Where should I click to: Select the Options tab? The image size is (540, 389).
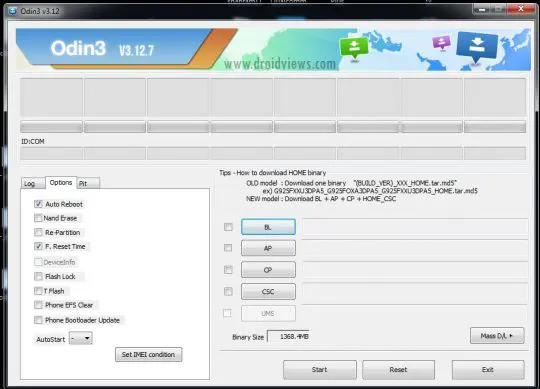[x=61, y=182]
